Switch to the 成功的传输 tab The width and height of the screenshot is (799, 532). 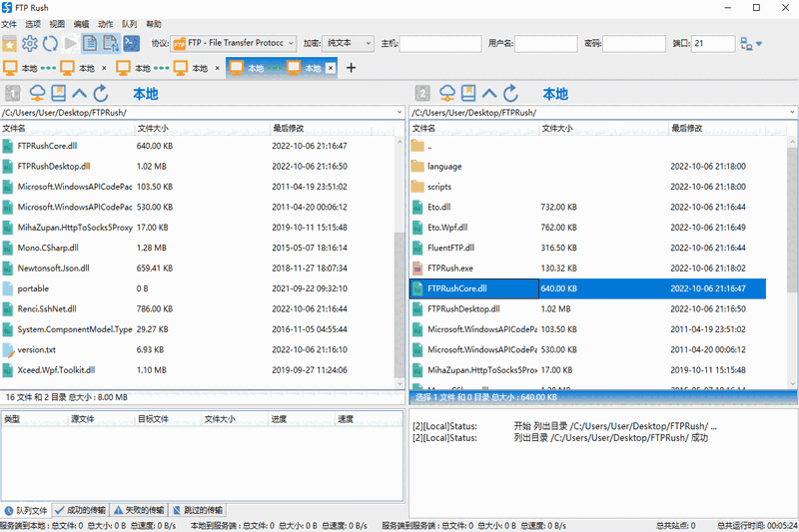coord(79,510)
